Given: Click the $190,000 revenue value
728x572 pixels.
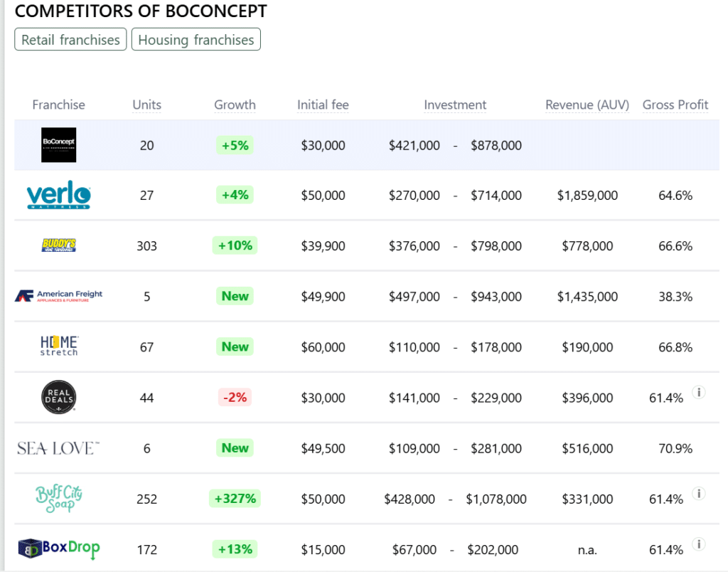Looking at the screenshot, I should (x=587, y=347).
